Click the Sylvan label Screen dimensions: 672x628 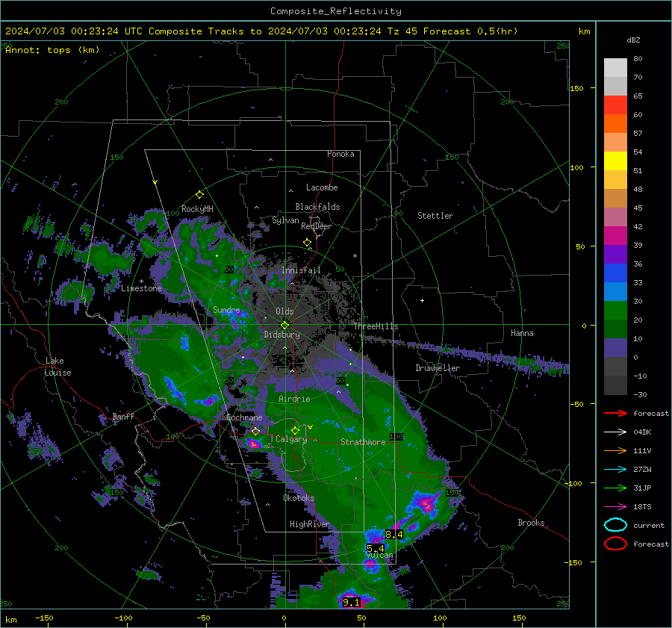point(285,220)
